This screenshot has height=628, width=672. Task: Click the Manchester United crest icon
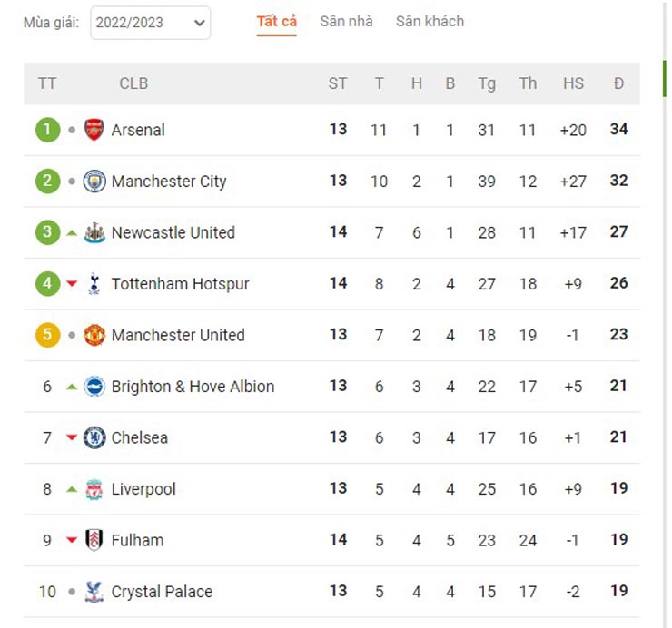coord(94,335)
